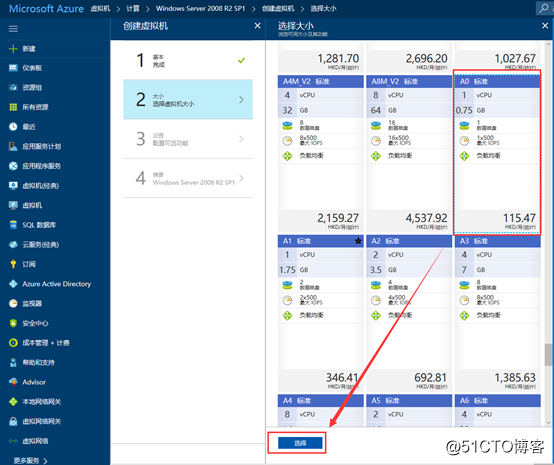Click 创建虚拟机 in the breadcrumb
Image resolution: width=554 pixels, height=465 pixels.
coord(278,8)
